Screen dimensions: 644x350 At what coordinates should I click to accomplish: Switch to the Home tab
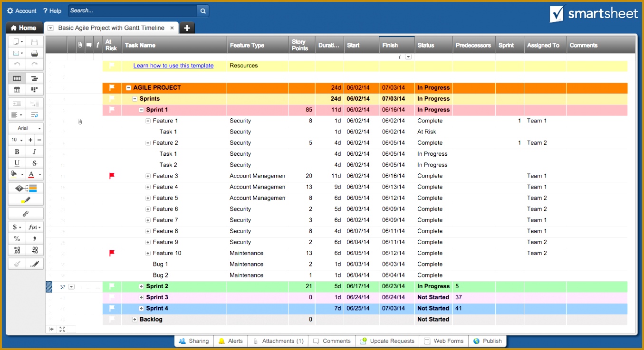click(x=24, y=28)
